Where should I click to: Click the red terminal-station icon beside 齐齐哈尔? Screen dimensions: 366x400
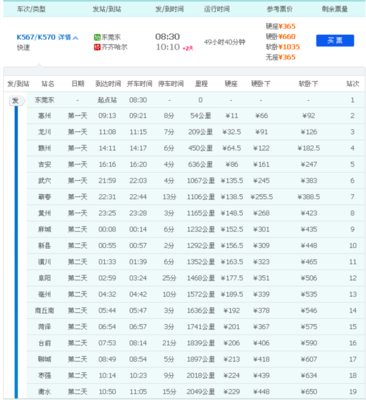point(97,47)
